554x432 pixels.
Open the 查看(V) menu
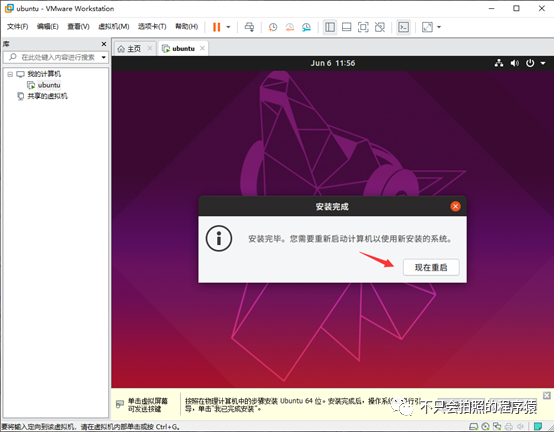click(x=78, y=26)
